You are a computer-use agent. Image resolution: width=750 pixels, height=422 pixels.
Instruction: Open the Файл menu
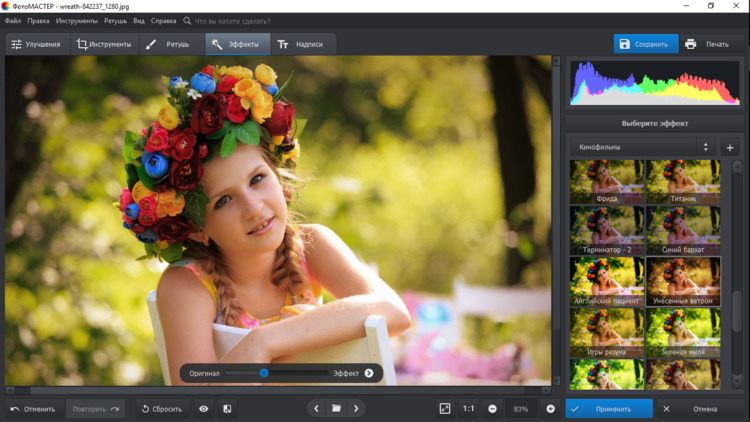[x=13, y=20]
